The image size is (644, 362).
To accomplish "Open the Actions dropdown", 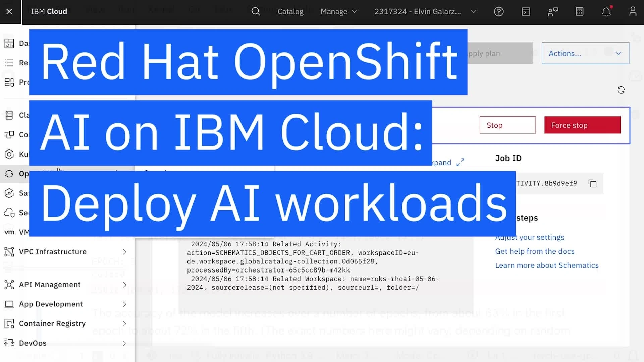I will click(585, 53).
